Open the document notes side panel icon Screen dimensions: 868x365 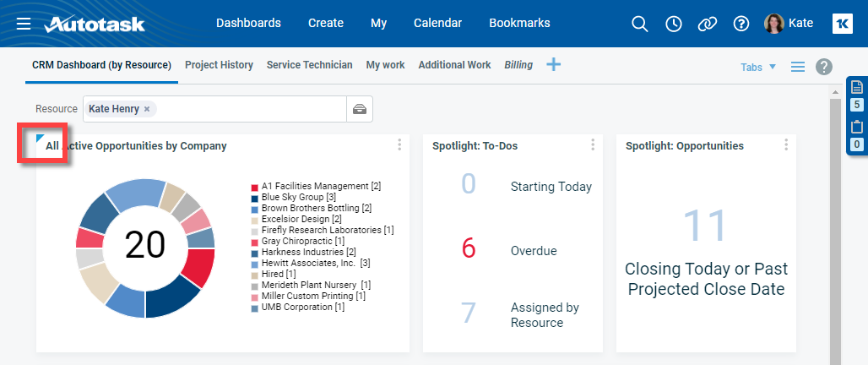click(x=857, y=87)
